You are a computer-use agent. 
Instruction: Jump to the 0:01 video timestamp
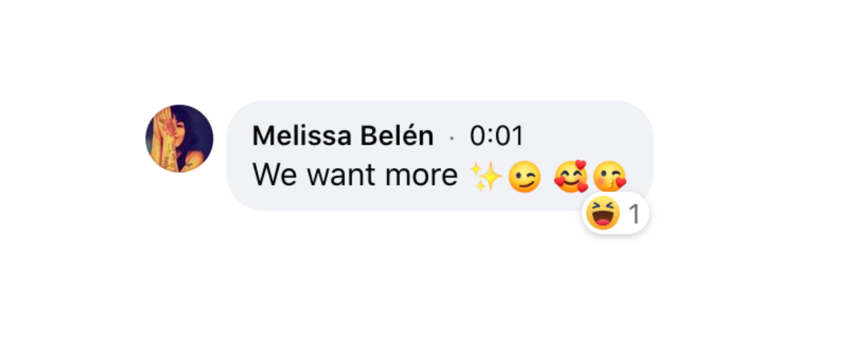pyautogui.click(x=497, y=135)
